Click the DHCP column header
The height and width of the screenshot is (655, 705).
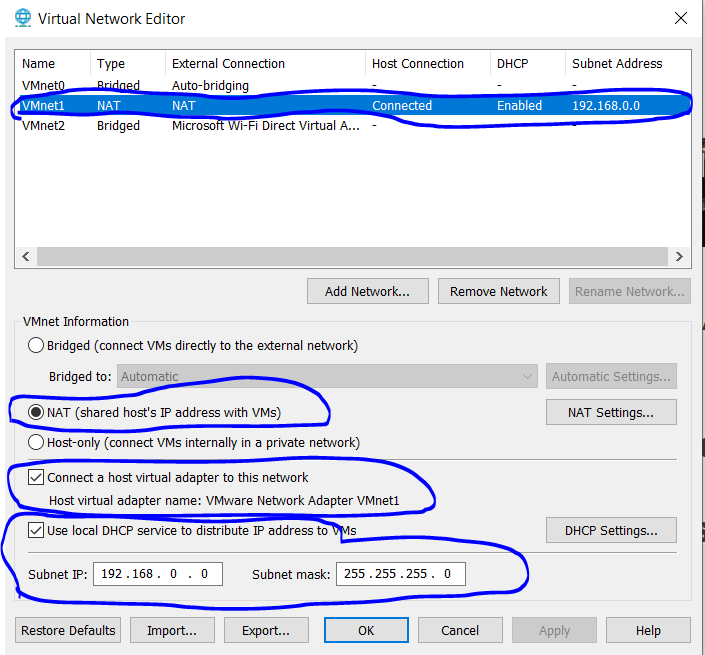point(528,63)
